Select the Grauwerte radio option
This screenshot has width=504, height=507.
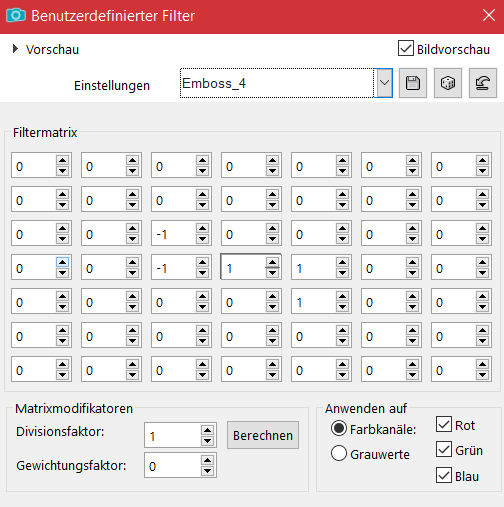point(339,453)
